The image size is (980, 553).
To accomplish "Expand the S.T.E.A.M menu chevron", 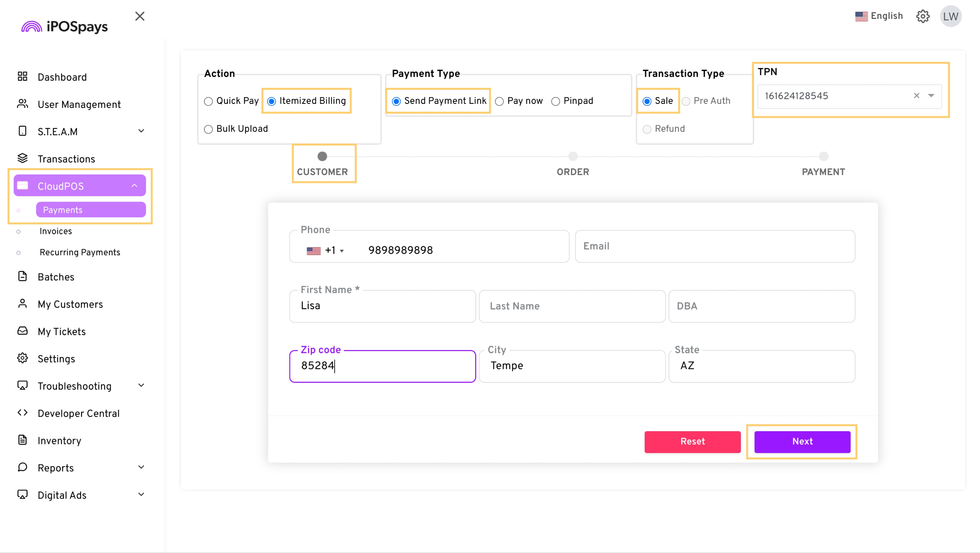I will [141, 131].
